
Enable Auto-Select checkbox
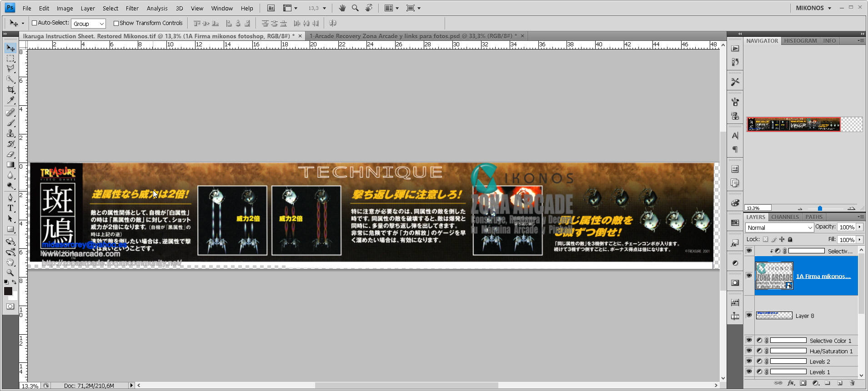point(34,23)
